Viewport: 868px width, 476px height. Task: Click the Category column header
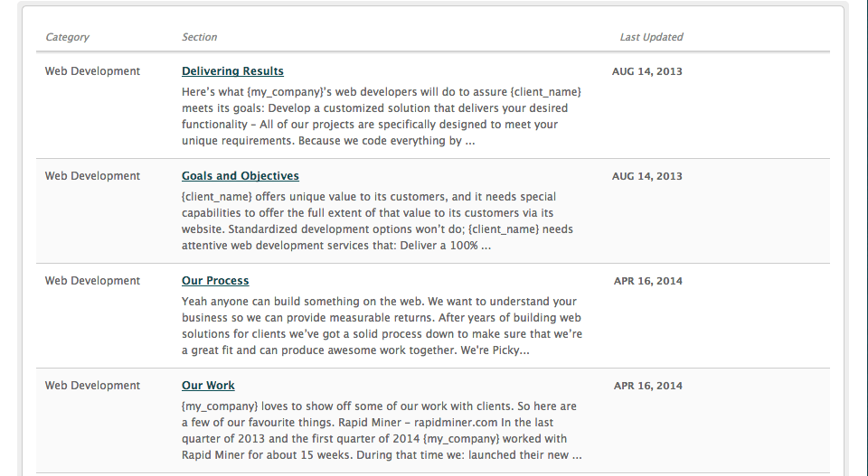pyautogui.click(x=67, y=37)
